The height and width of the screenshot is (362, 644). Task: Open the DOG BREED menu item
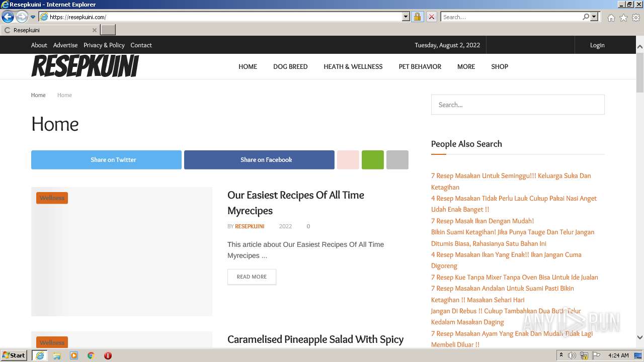pos(290,66)
